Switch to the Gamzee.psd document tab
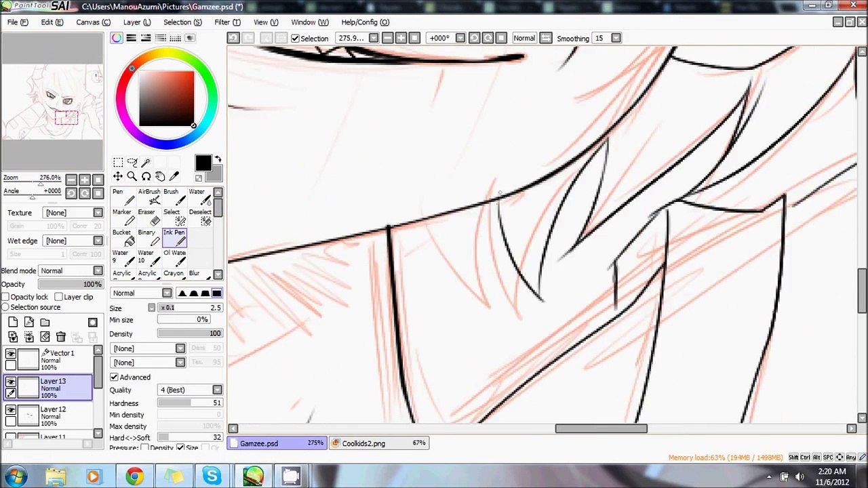Screen dimensions: 868x488 coord(278,443)
